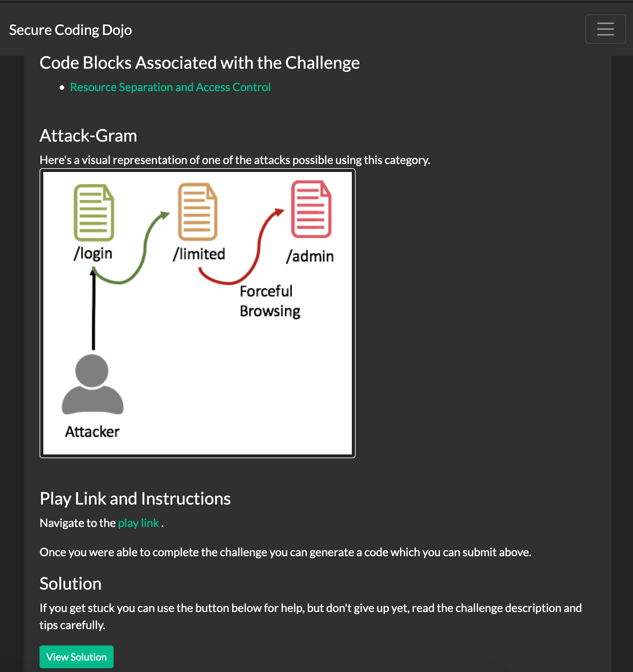Click the Solution section heading
The height and width of the screenshot is (672, 633).
(x=71, y=584)
